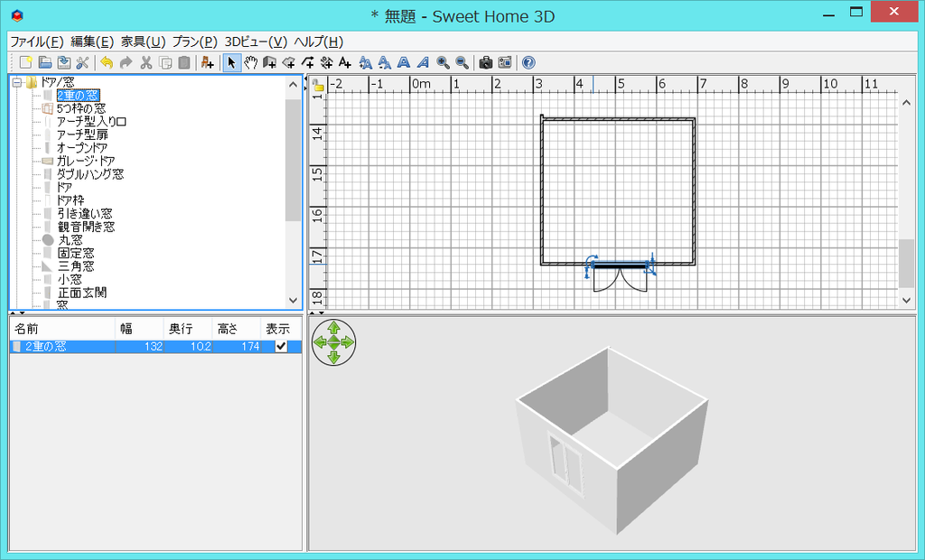
Task: Select 固定窓 in catalog tree
Action: [76, 253]
